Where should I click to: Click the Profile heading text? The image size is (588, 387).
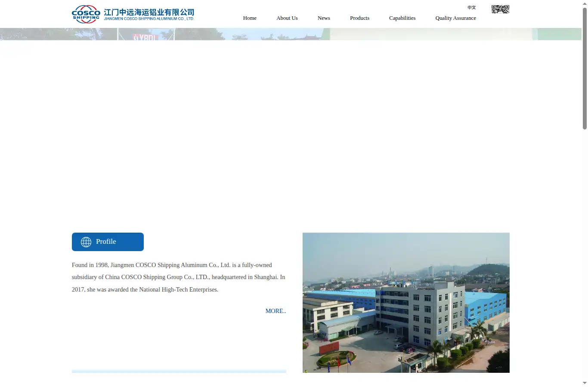coord(106,242)
